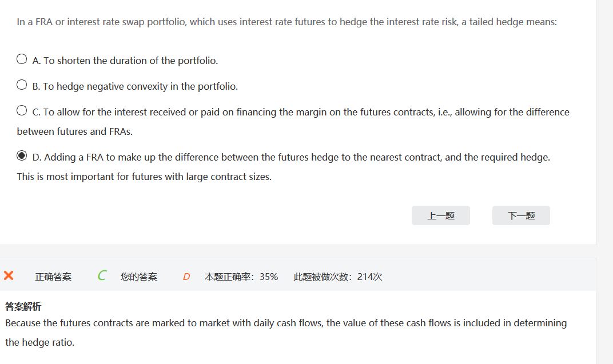Click the 本题正确率 35% statistic
The image size is (613, 364).
click(x=241, y=277)
